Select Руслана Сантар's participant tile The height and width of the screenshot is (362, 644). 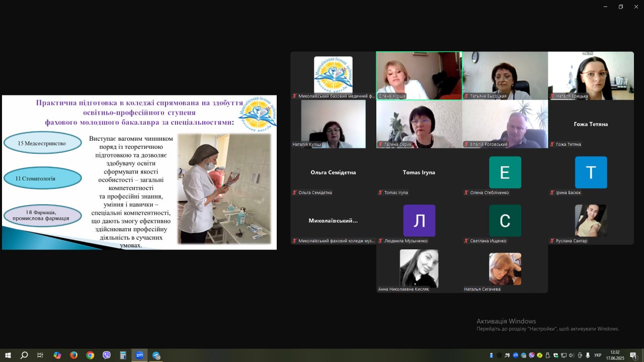click(x=591, y=221)
